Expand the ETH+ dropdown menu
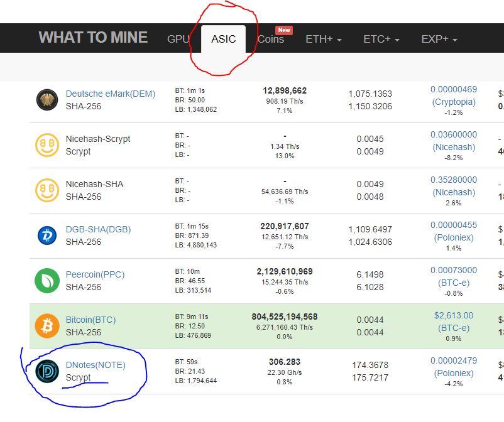The image size is (504, 422). [x=324, y=39]
